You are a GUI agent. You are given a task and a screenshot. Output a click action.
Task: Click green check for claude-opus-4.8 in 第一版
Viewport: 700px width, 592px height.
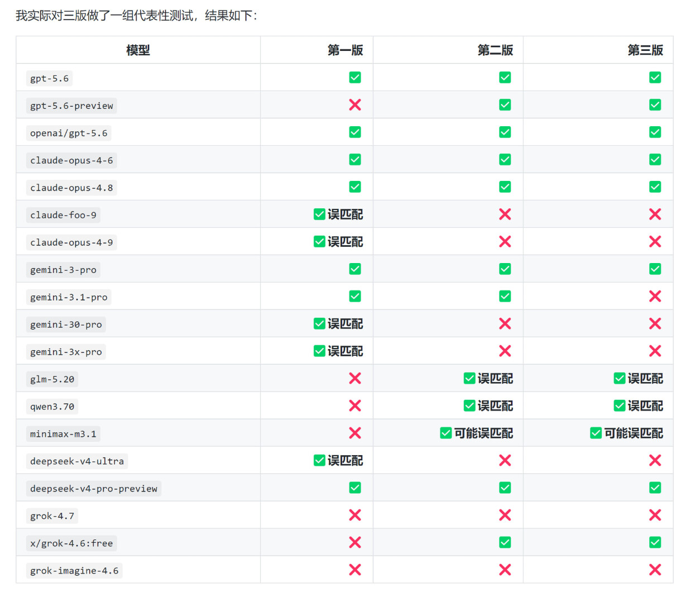point(355,187)
